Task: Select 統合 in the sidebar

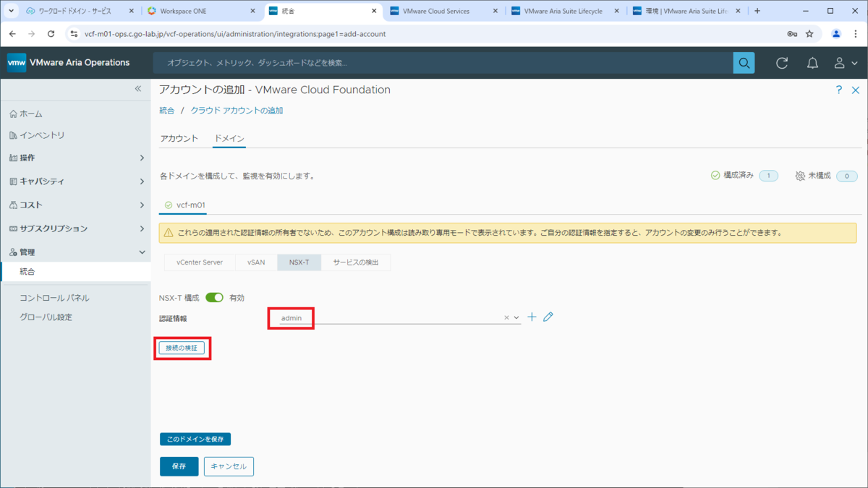Action: tap(75, 272)
